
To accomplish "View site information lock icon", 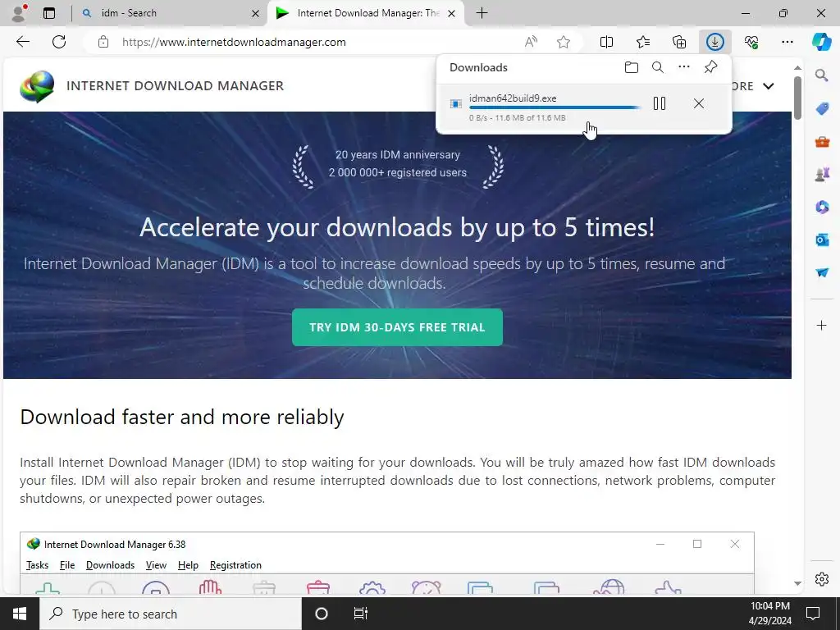I will [103, 42].
